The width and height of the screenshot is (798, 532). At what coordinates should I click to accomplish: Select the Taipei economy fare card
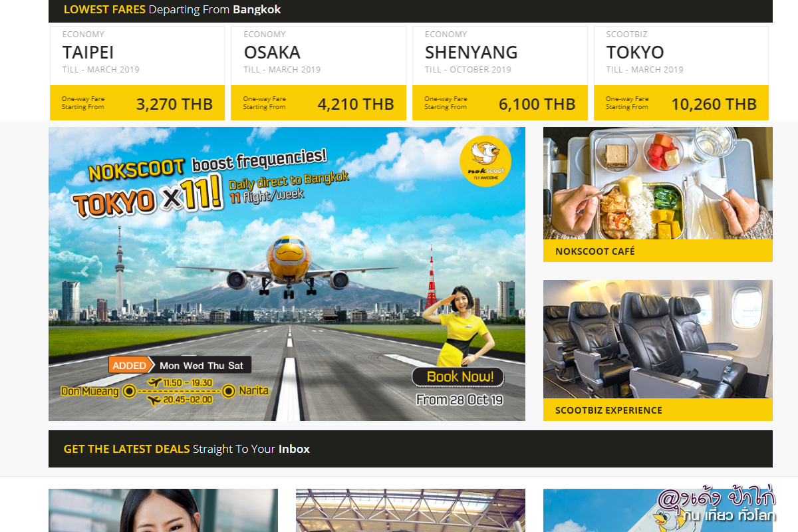(137, 73)
